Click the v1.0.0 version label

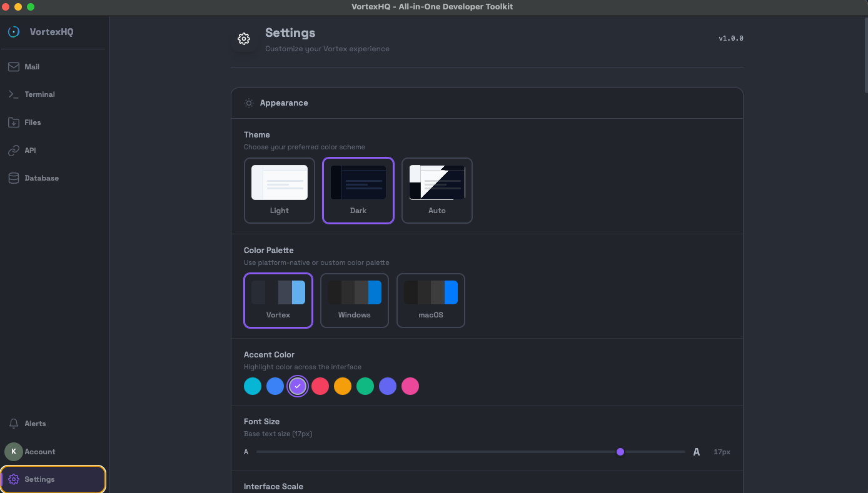click(731, 38)
